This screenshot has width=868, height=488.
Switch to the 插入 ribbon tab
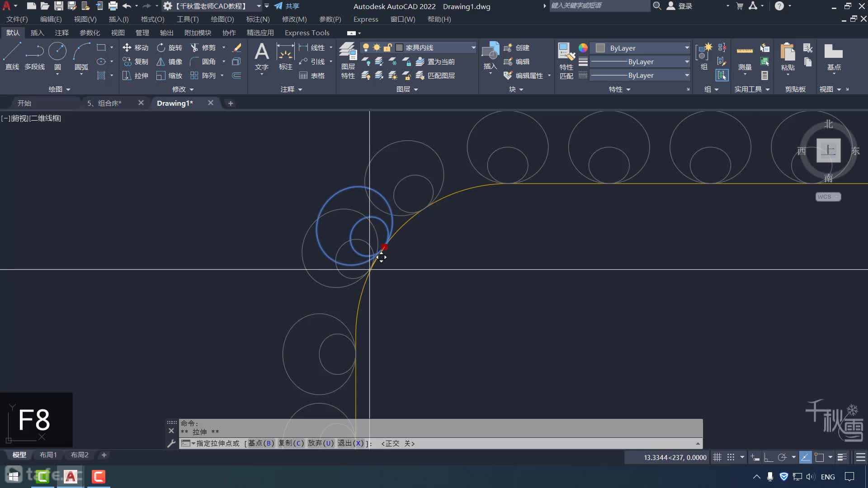(x=37, y=33)
